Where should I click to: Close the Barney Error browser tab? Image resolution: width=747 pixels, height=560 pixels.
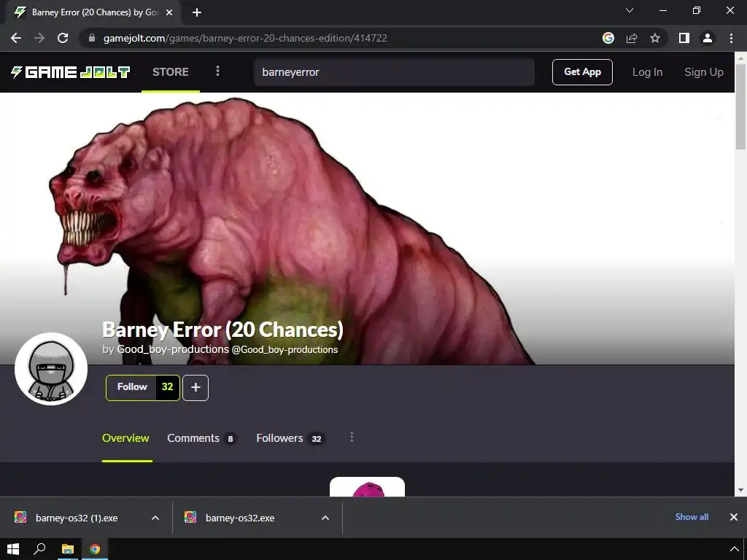pyautogui.click(x=169, y=13)
